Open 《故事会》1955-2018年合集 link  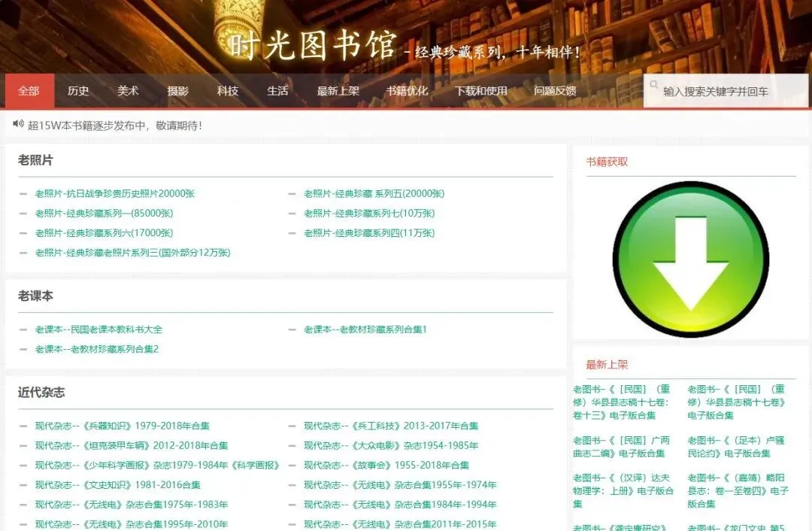pos(386,465)
